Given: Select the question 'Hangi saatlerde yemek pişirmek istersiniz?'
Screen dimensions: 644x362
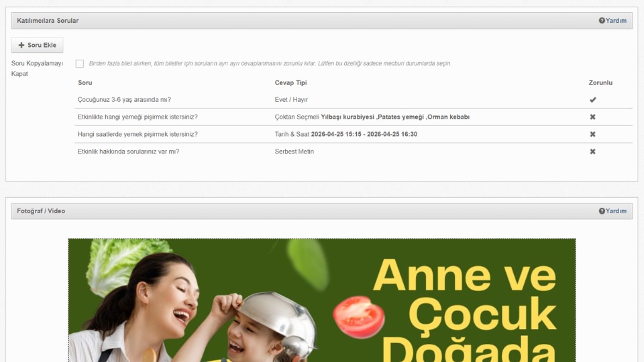Looking at the screenshot, I should pos(138,135).
